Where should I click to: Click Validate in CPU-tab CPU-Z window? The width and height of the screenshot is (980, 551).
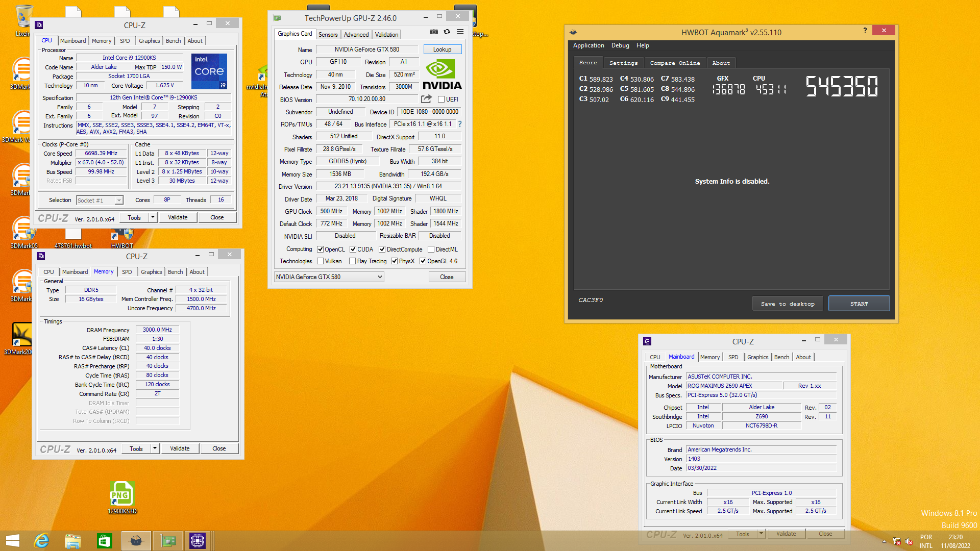178,217
